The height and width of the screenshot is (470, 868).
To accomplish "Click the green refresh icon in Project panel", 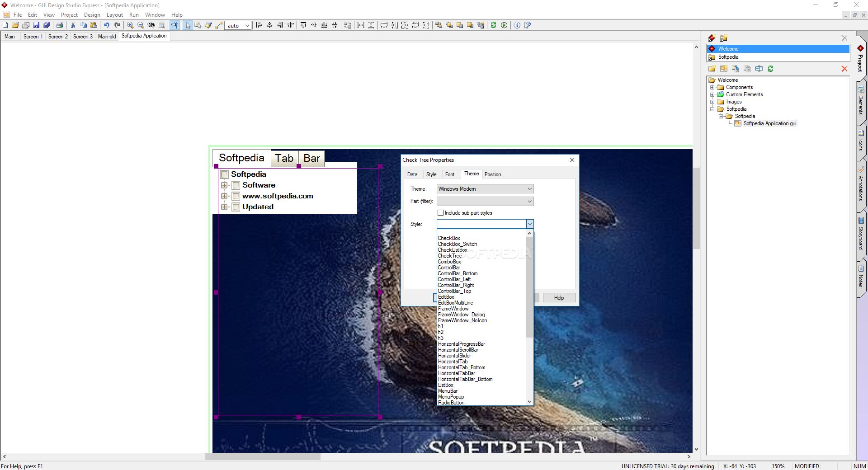I will [770, 69].
